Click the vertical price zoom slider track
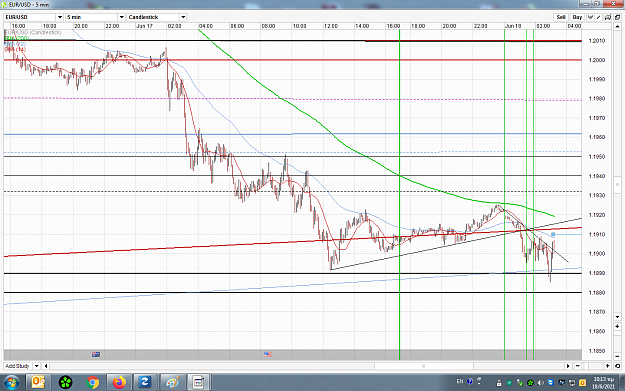This screenshot has height=391, width=625. (617, 341)
